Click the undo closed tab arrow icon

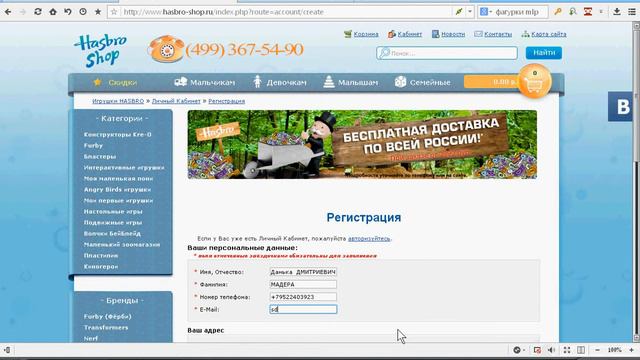[x=68, y=12]
